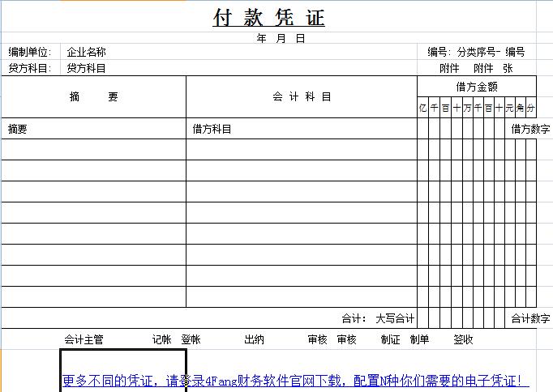Screen dimensions: 553x392
Task: Select the 付款凭证 title cell
Action: (x=268, y=17)
